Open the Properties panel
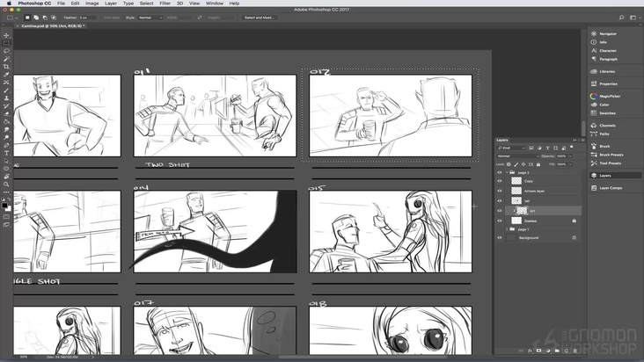 [x=604, y=83]
